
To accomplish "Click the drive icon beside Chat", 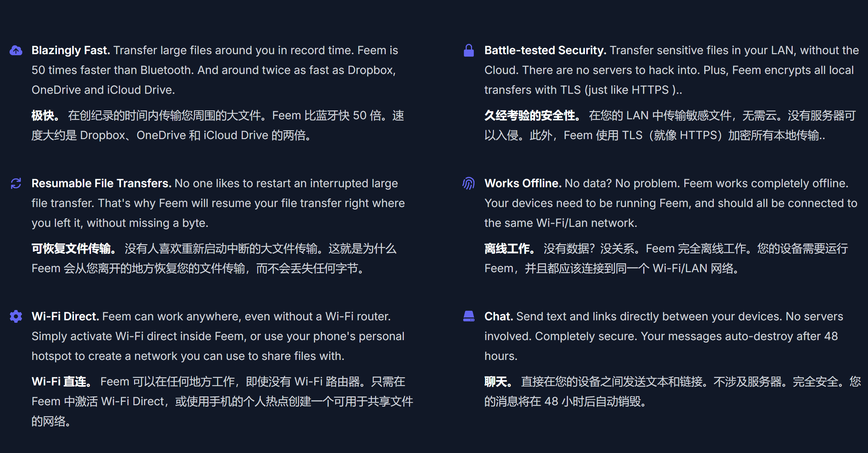I will 469,316.
